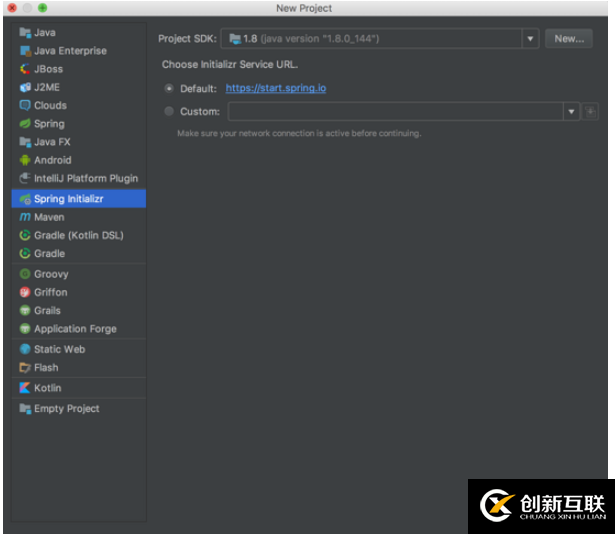
Task: Choose Application Forge entry
Action: (79, 329)
